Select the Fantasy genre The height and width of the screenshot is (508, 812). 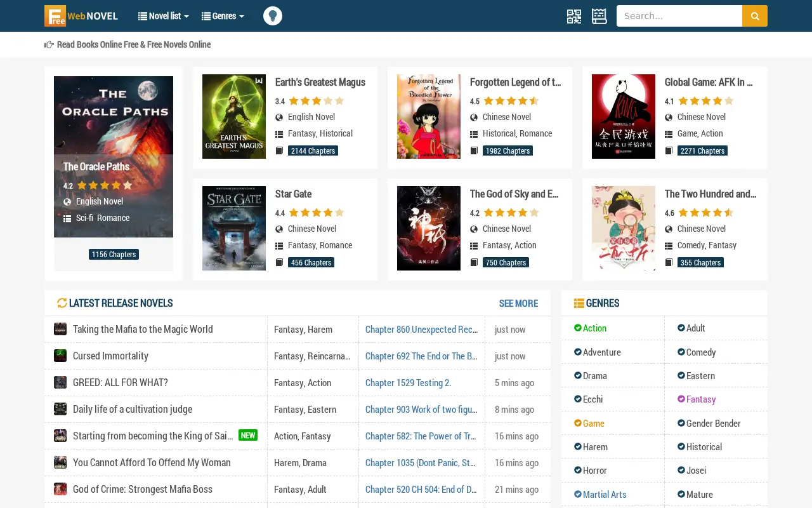(700, 399)
